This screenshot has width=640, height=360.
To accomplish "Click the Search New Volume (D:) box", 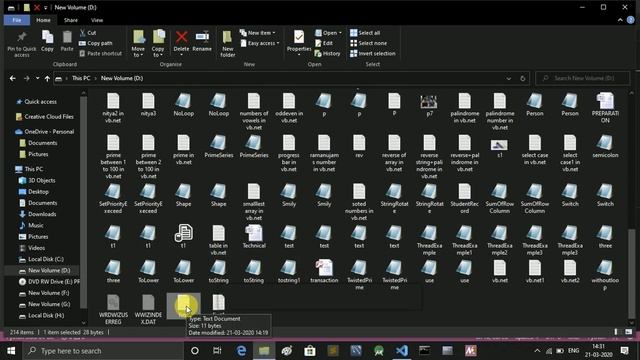I will (583, 78).
